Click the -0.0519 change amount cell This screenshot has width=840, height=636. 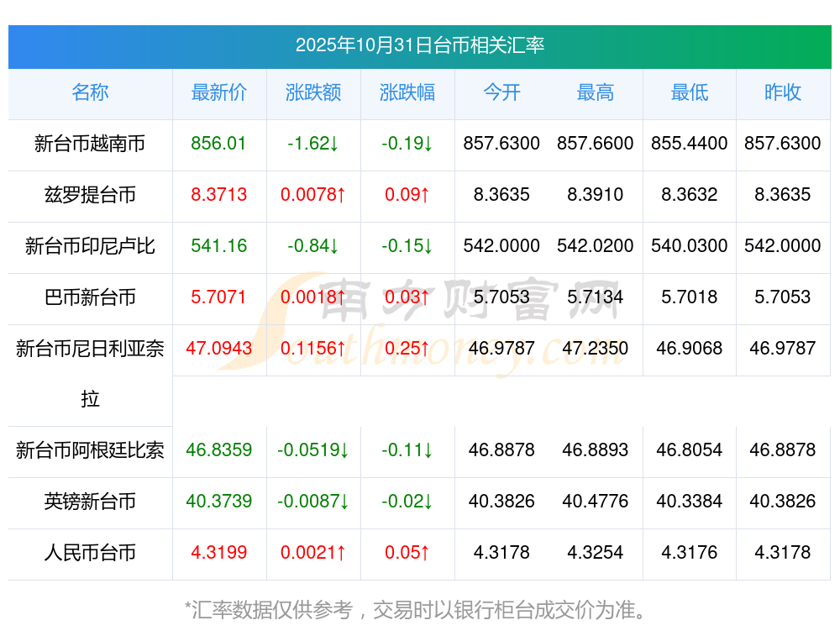tap(312, 450)
